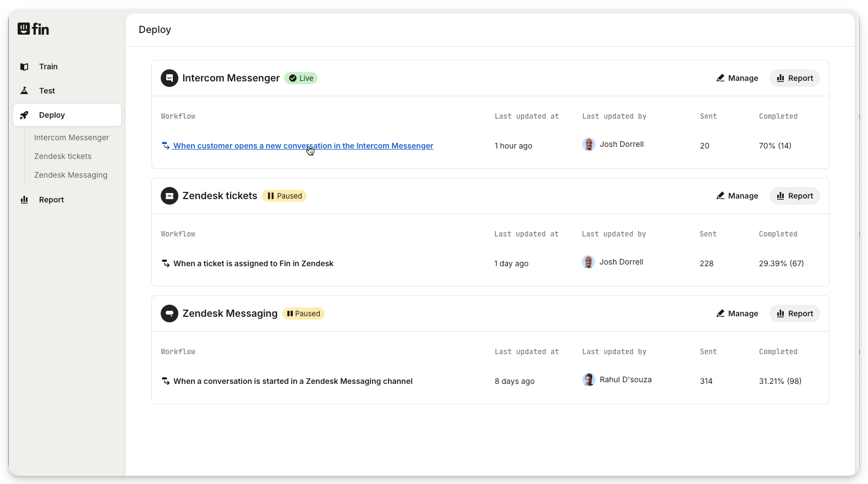Click the Test flask icon
The image size is (868, 484).
click(x=24, y=91)
